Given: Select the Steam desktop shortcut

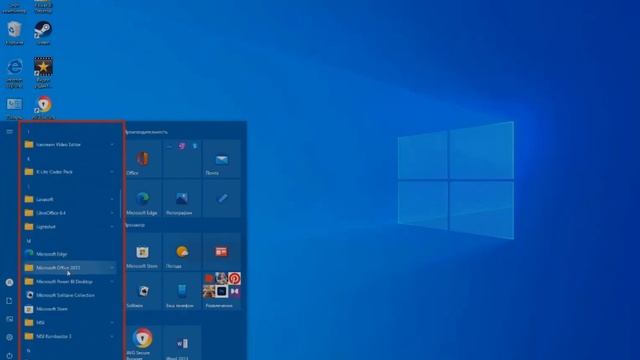Looking at the screenshot, I should (43, 33).
